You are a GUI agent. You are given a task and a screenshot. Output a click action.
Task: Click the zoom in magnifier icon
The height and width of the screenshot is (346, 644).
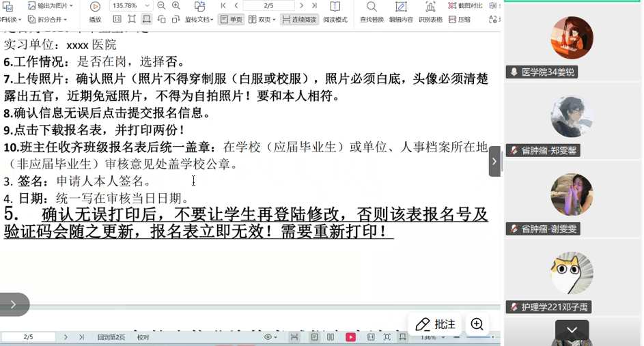pyautogui.click(x=176, y=6)
